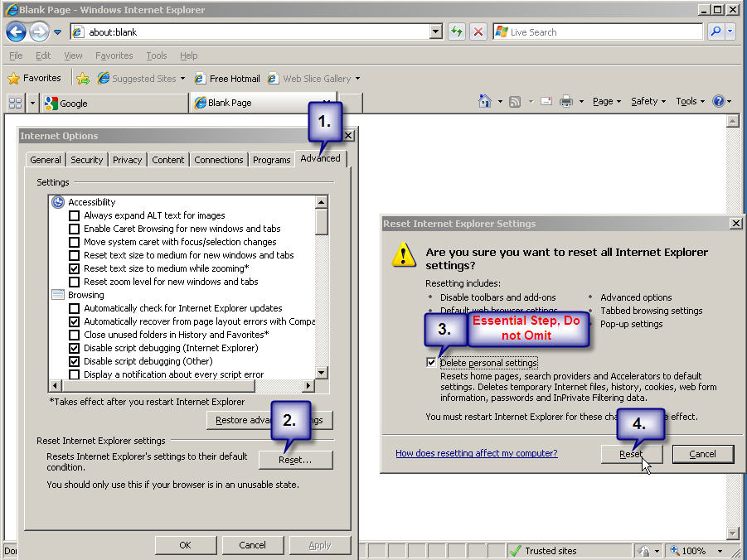Screen dimensions: 747x560
Task: Switch to the Security tab
Action: pyautogui.click(x=87, y=160)
